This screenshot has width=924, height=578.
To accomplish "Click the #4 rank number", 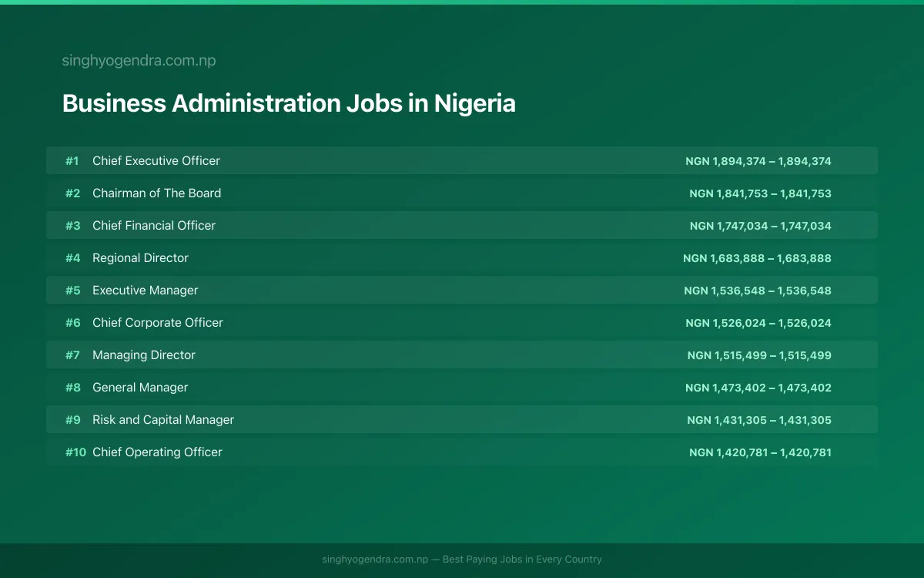I will 72,258.
